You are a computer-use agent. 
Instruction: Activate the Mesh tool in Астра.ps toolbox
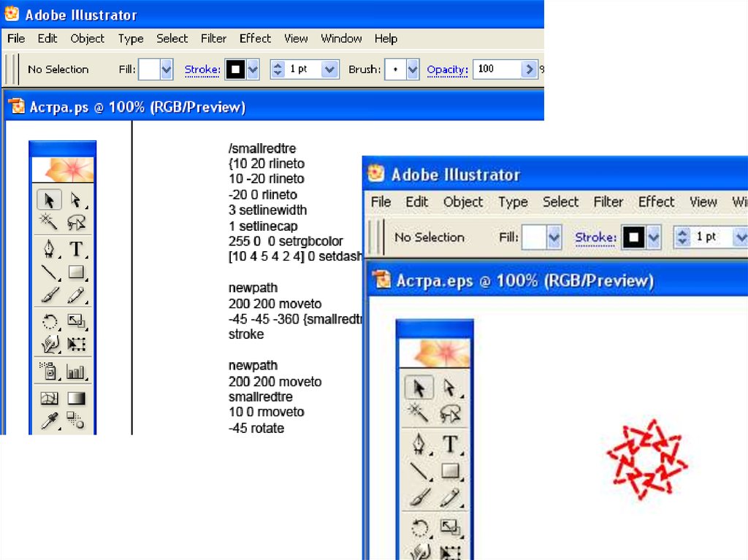(49, 398)
